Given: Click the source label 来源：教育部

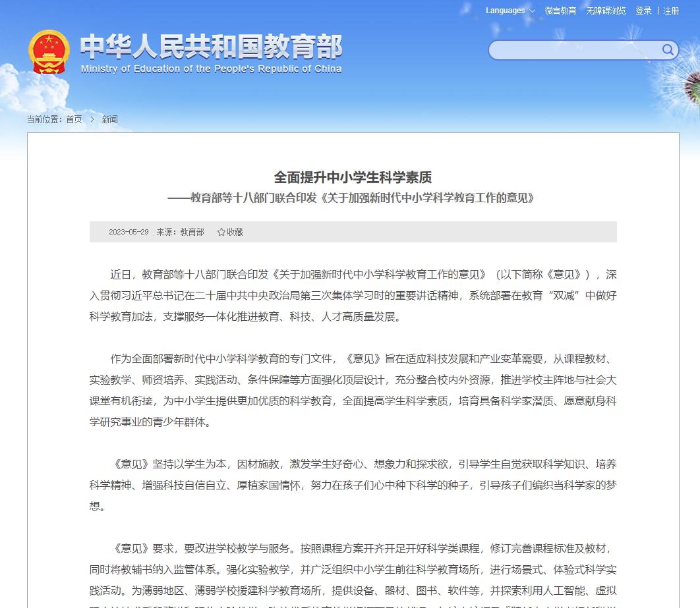Looking at the screenshot, I should pyautogui.click(x=180, y=232).
